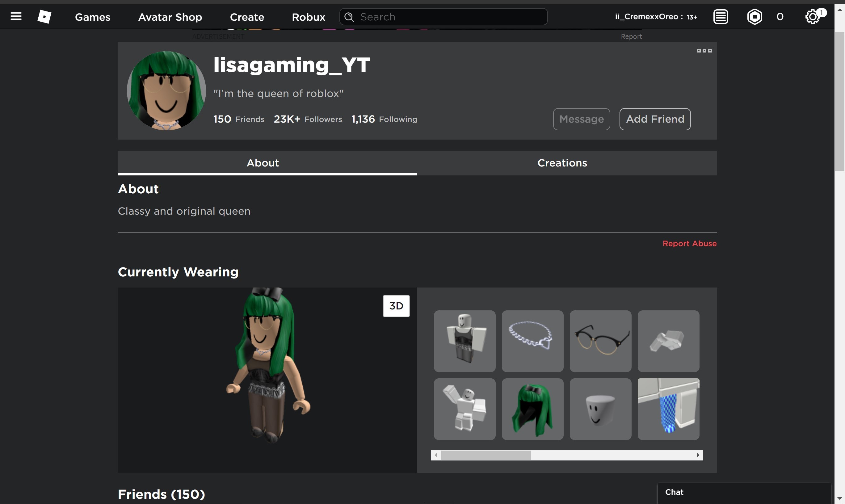Image resolution: width=845 pixels, height=504 pixels.
Task: Switch to the Creations tab
Action: [x=567, y=163]
